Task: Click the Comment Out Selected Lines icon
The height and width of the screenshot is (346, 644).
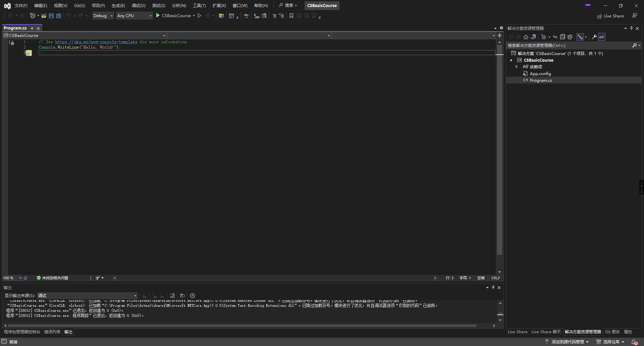Action: 274,16
